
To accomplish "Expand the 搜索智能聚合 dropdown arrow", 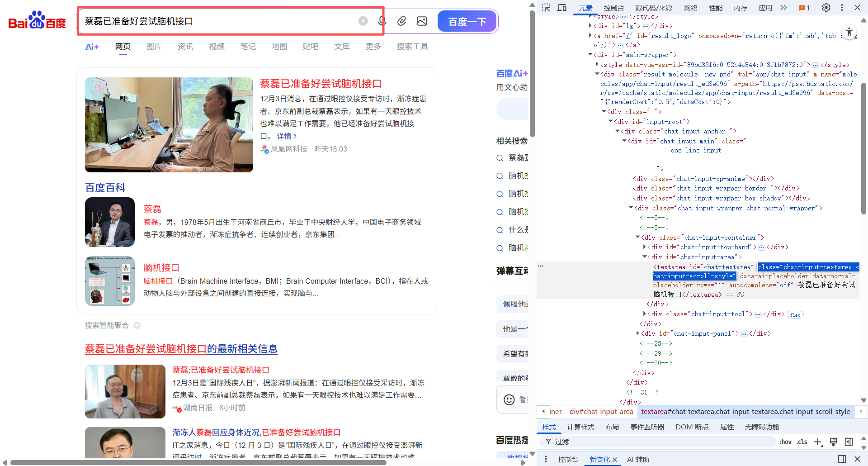I will pos(137,325).
